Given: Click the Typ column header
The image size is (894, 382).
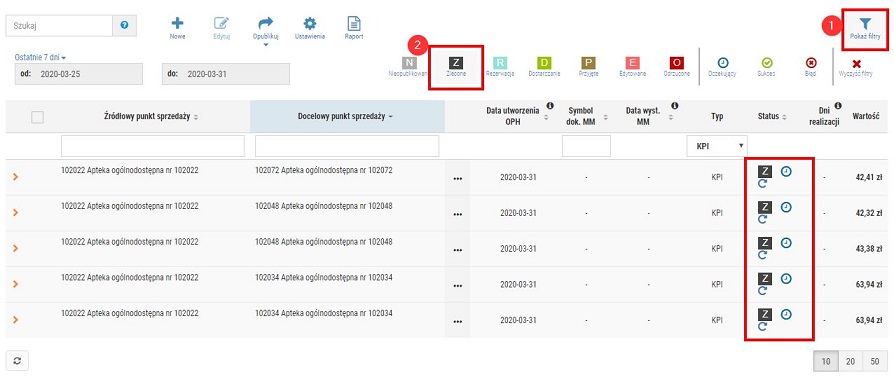Looking at the screenshot, I should point(717,116).
